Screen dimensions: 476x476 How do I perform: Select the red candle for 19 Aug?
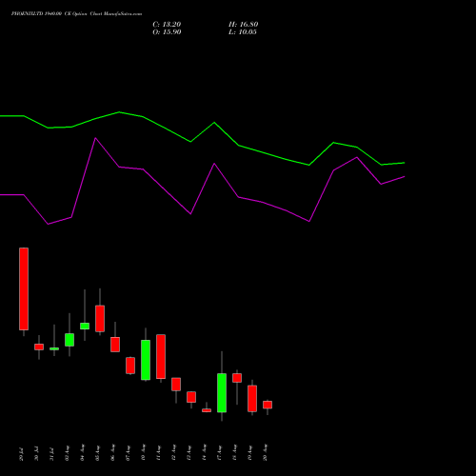(x=252, y=399)
